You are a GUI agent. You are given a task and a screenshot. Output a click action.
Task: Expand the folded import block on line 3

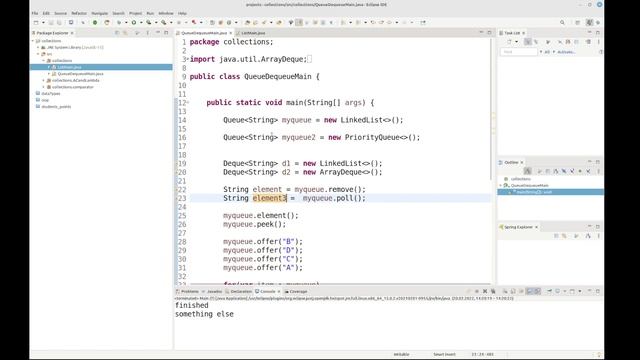click(187, 59)
